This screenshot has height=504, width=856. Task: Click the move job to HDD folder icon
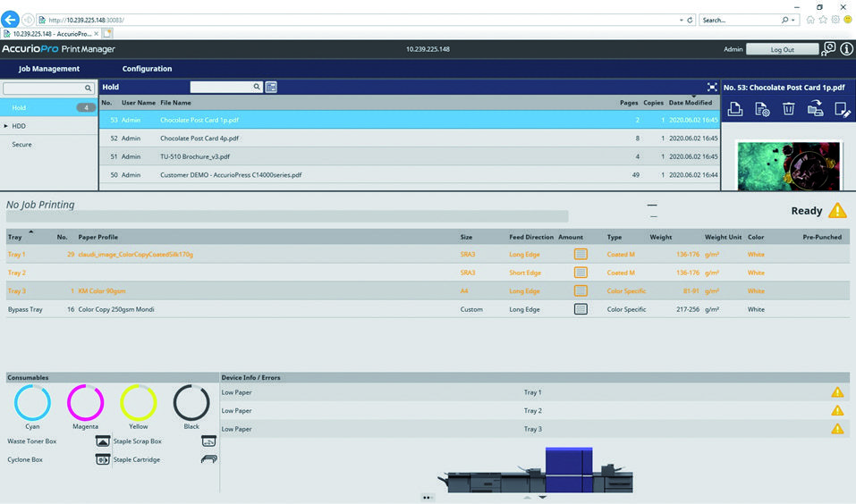(815, 108)
